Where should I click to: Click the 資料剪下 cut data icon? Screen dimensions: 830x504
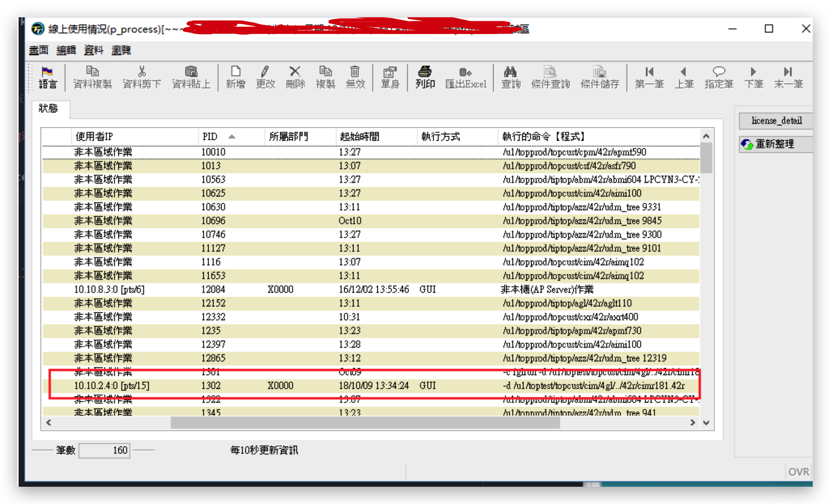click(142, 77)
